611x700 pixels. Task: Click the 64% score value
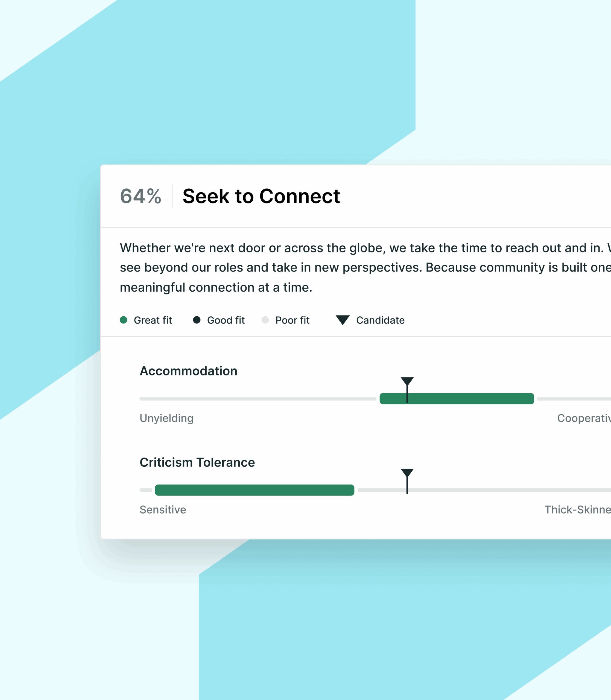point(141,196)
